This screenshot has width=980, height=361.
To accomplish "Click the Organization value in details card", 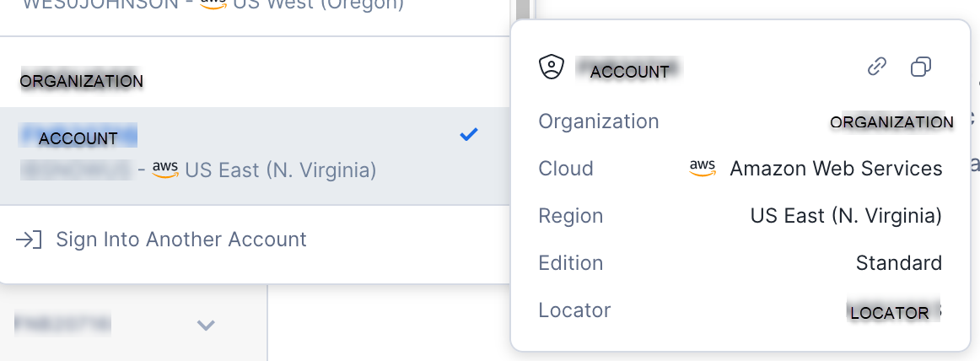I will pos(892,121).
